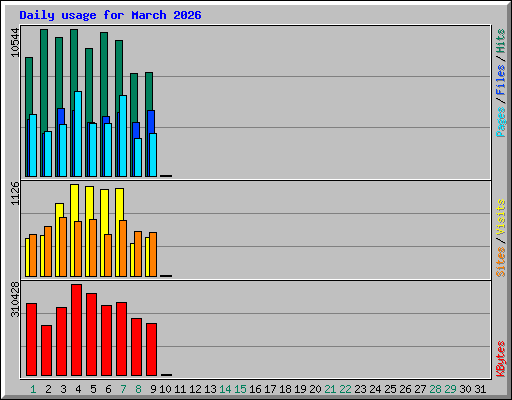Click the red KBytes bar for day 1
This screenshot has height=400, width=512.
point(32,340)
